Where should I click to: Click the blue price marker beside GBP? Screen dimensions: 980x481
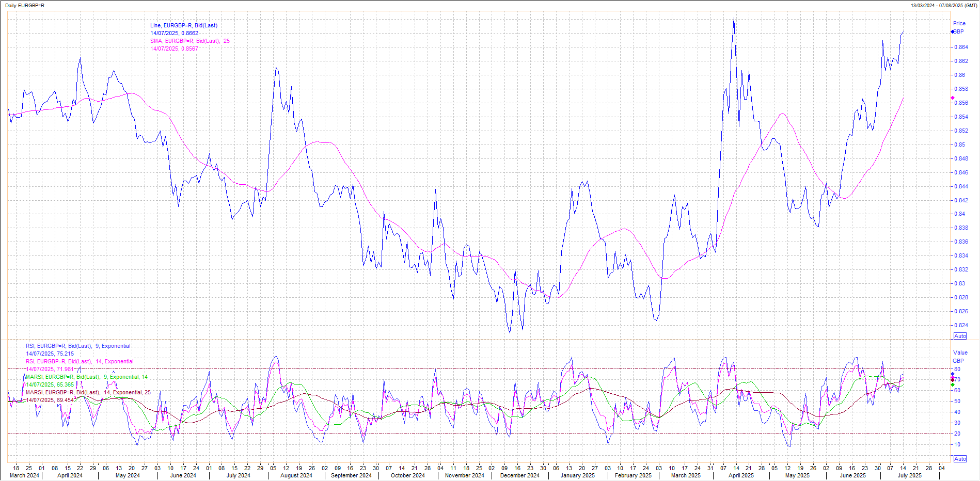pos(953,32)
